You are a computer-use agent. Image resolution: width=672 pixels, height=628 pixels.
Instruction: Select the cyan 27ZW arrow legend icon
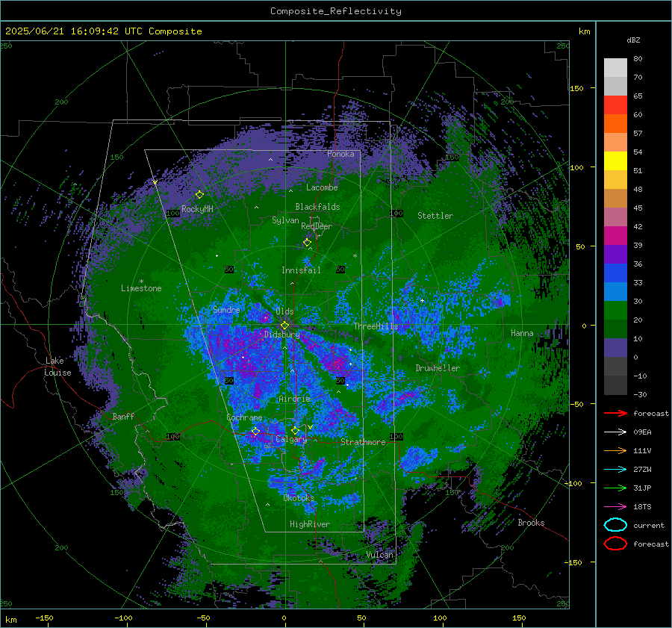tap(615, 470)
